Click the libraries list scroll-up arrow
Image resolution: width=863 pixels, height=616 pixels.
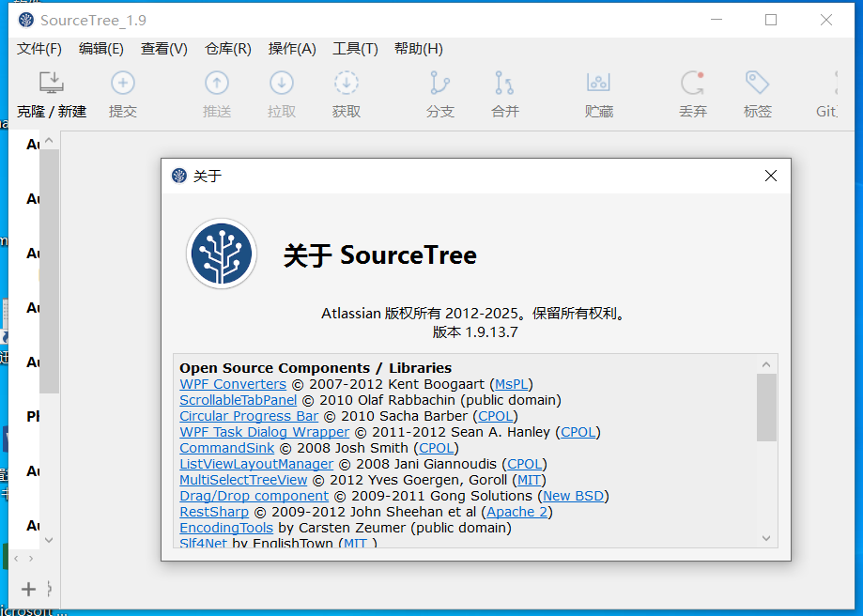click(766, 364)
